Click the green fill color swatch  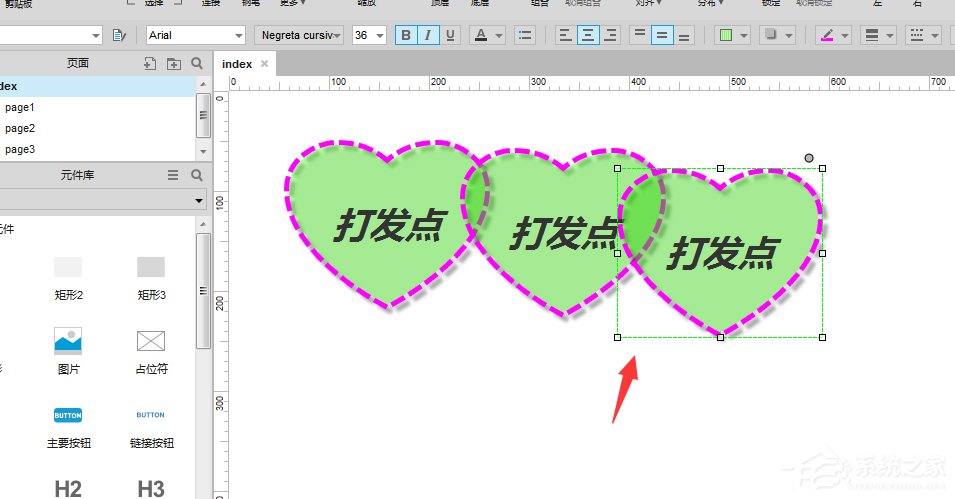tap(726, 35)
